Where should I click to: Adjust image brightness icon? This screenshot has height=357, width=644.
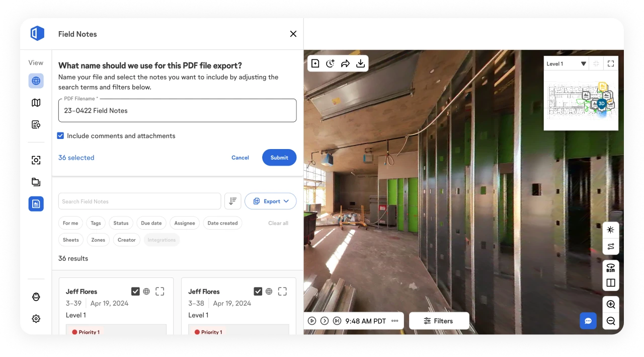(x=611, y=230)
